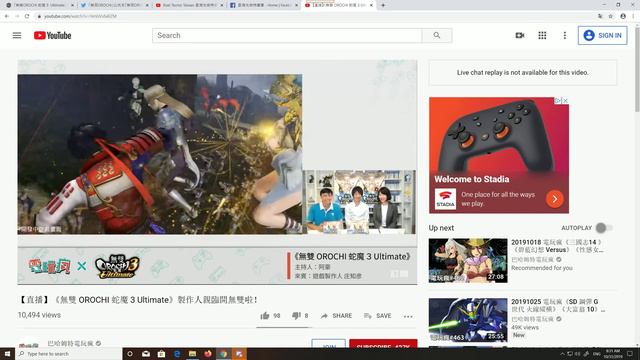Like the video with thumbs up
The width and height of the screenshot is (640, 360).
click(265, 316)
